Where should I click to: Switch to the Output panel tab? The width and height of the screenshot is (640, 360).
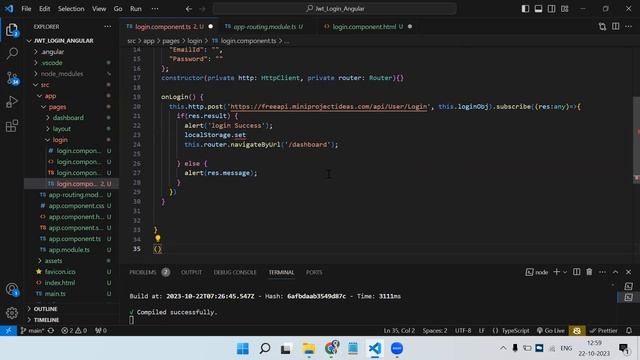191,272
